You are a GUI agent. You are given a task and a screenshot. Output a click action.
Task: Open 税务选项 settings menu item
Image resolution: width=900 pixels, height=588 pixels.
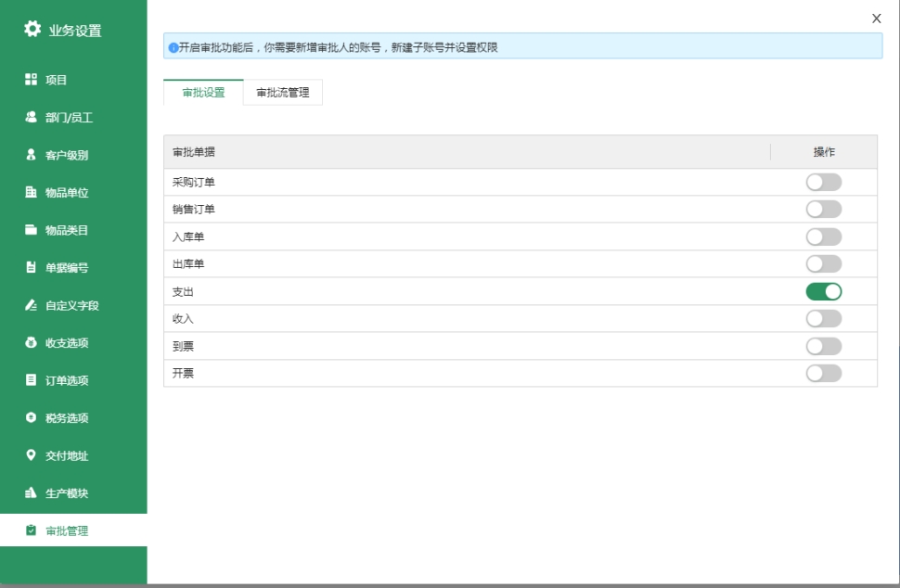point(67,418)
